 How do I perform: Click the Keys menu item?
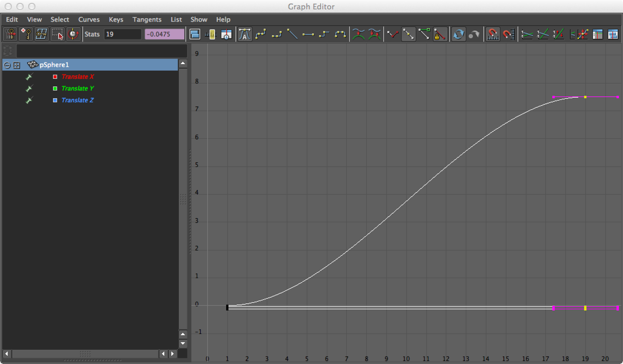point(116,19)
